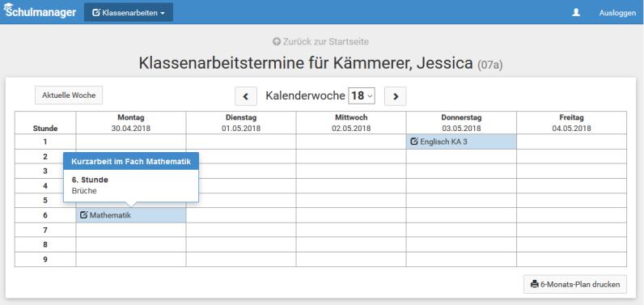Viewport: 644px width, 305px height.
Task: Open the user profile icon
Action: point(576,12)
